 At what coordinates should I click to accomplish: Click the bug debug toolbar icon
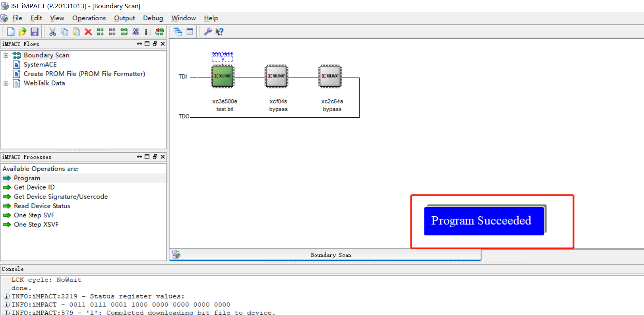point(136,32)
